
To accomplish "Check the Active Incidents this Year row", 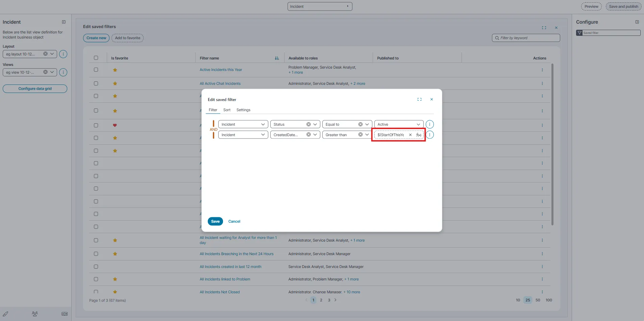I will (96, 70).
